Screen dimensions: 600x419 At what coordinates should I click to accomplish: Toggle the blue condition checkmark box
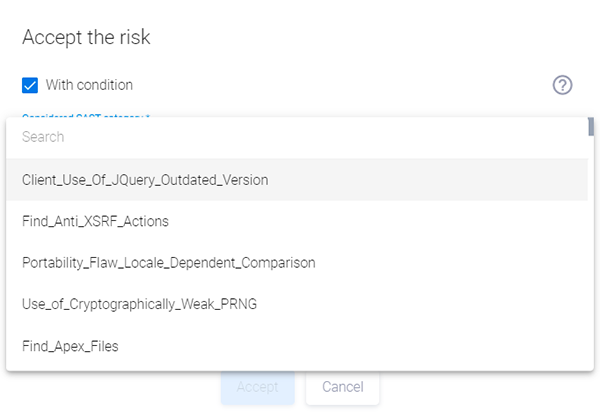pyautogui.click(x=30, y=85)
